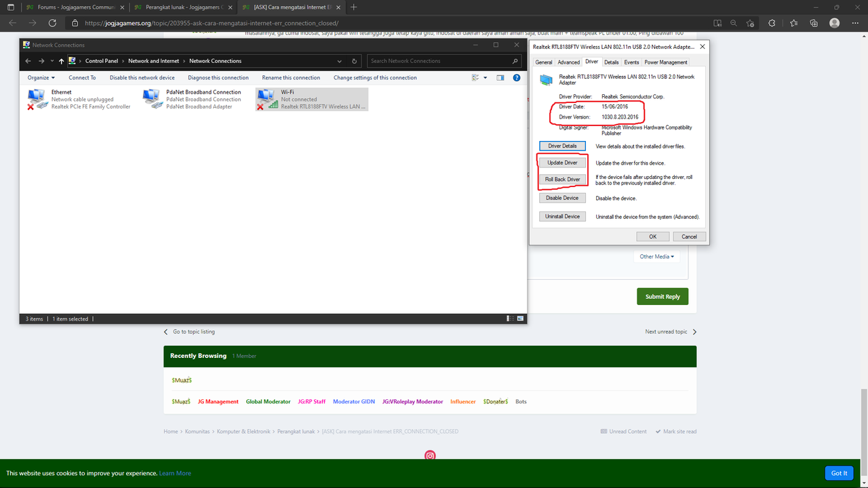
Task: Click the Roll Back Driver button
Action: pyautogui.click(x=562, y=180)
